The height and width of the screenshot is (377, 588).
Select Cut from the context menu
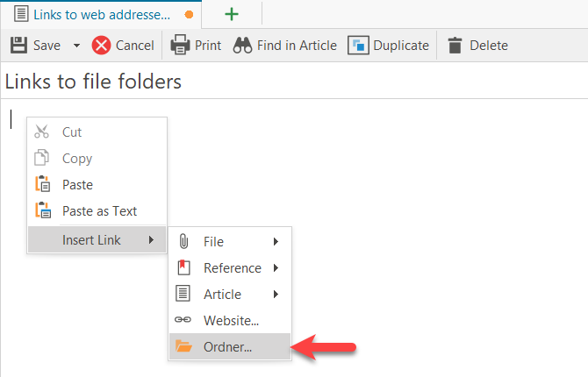tap(71, 132)
